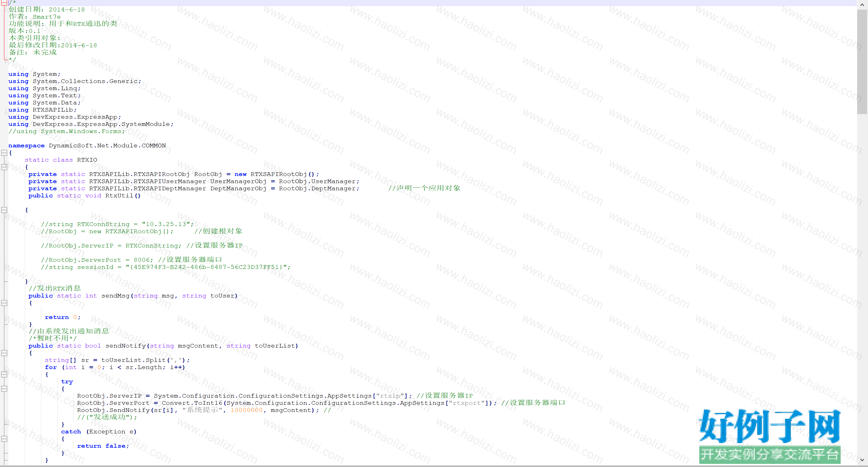Click the comment '//创建根对象'
The image size is (868, 467).
coord(218,231)
